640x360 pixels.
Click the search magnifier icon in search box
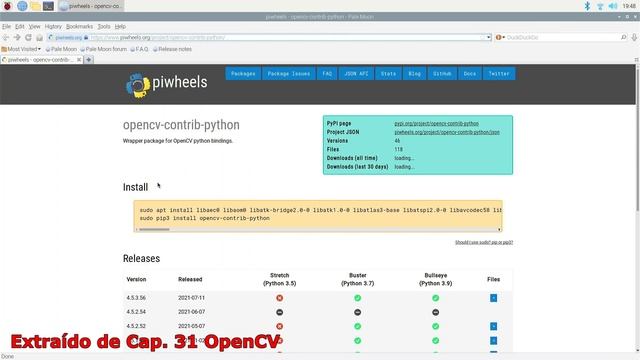tap(623, 37)
